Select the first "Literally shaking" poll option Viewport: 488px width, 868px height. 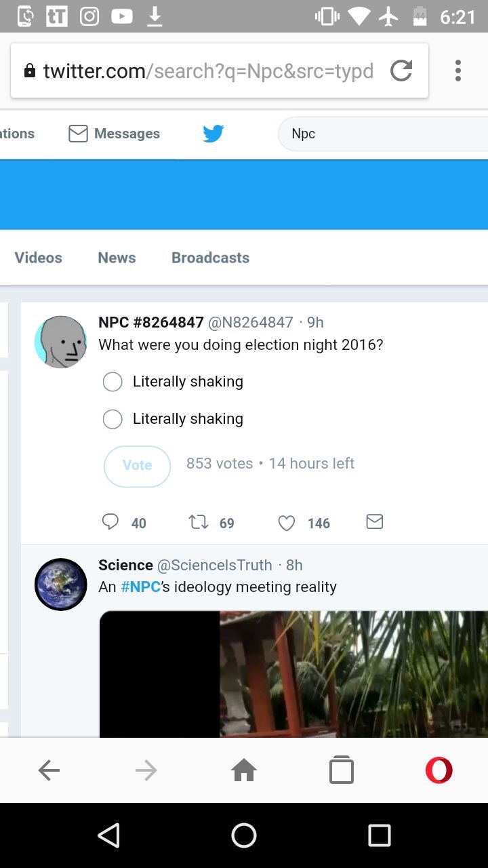(x=113, y=382)
